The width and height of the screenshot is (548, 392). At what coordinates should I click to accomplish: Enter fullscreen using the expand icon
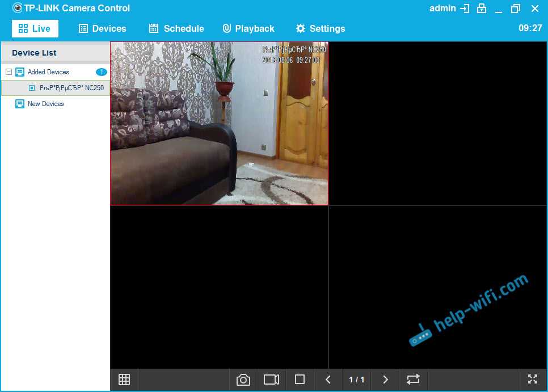coord(532,380)
